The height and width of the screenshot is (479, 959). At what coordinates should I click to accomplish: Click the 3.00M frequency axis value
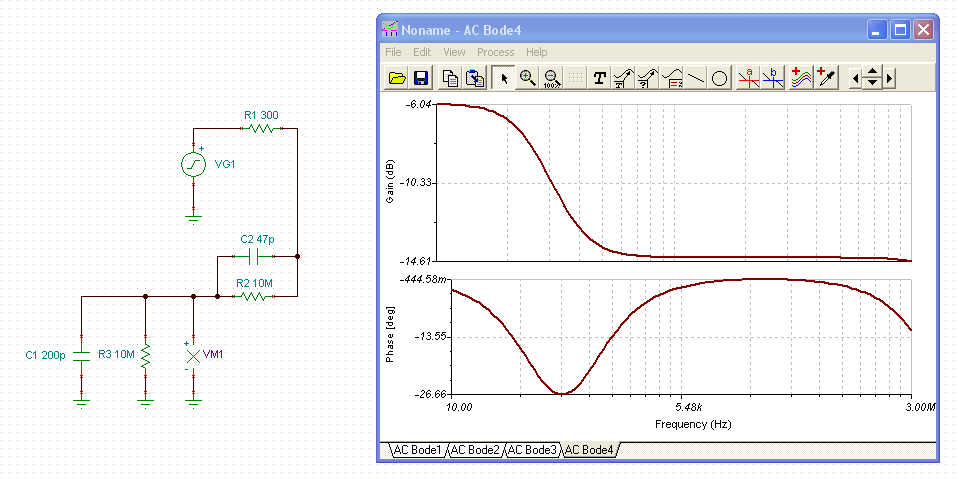coord(920,407)
